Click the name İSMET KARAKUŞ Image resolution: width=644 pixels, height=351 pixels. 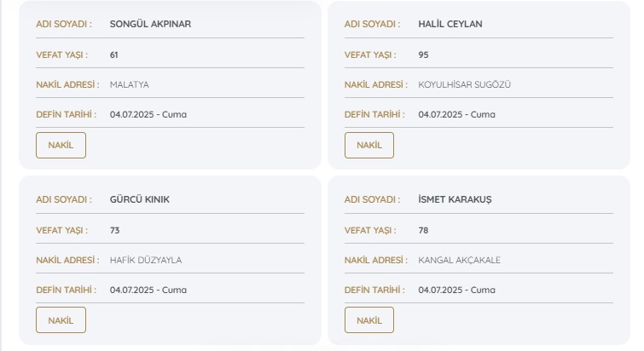[455, 199]
